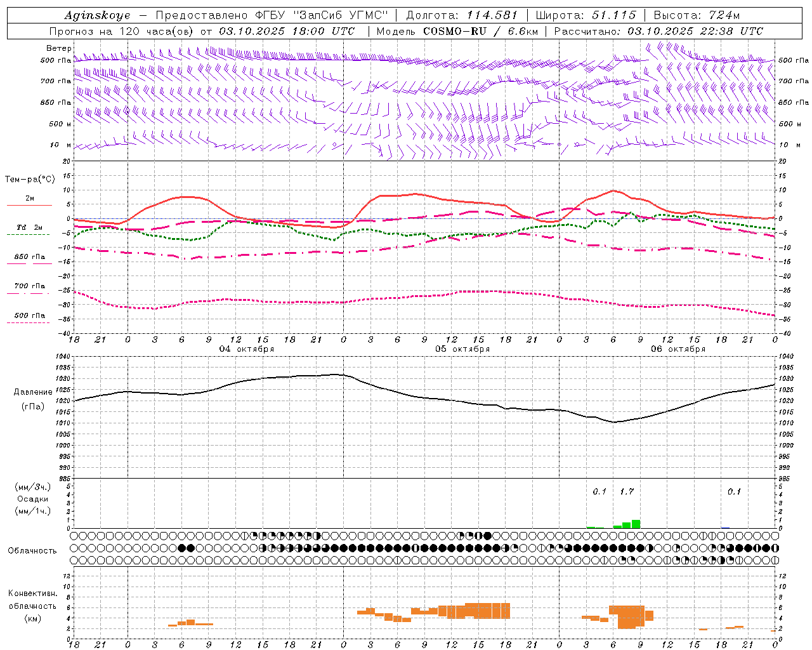The height and width of the screenshot is (650, 812).
Task: Click the model name "COSMO-RU / 6.6км"
Action: 480,31
